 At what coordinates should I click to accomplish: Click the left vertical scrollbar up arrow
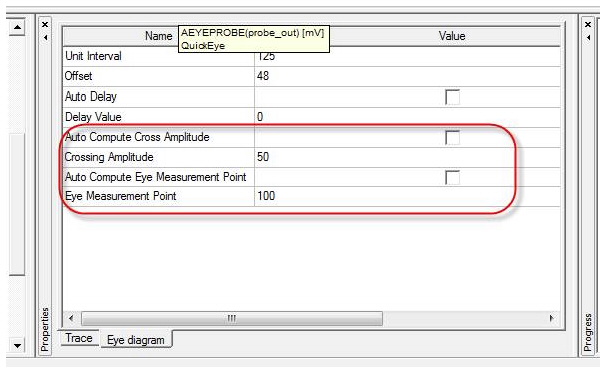coord(17,28)
